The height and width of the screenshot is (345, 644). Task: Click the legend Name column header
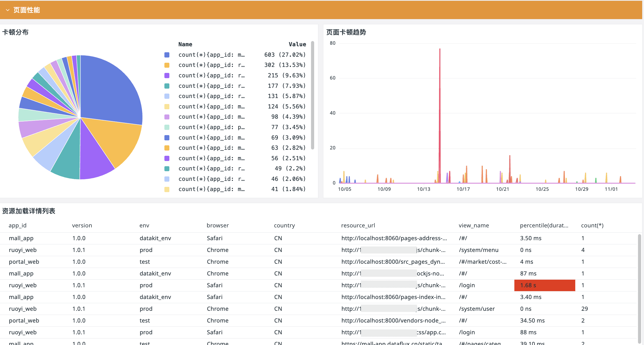coord(185,44)
